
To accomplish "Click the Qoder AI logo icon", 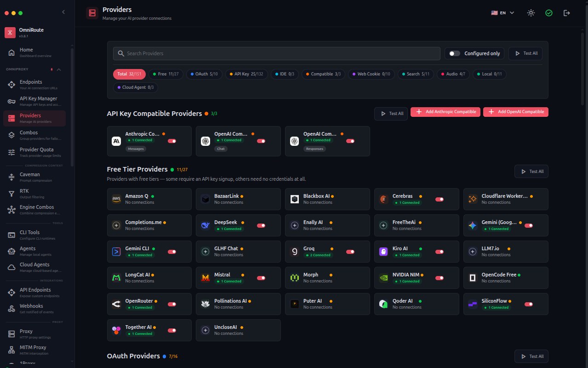I will point(383,304).
